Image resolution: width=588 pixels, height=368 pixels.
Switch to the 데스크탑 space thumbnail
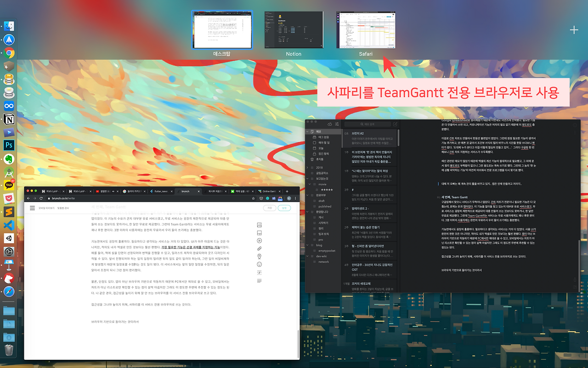click(x=222, y=30)
